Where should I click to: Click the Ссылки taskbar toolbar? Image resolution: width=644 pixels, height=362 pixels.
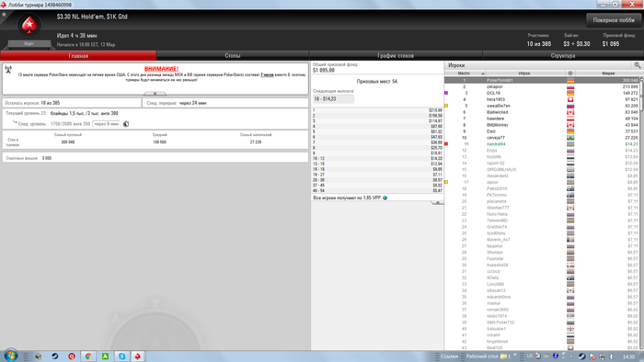(x=449, y=356)
